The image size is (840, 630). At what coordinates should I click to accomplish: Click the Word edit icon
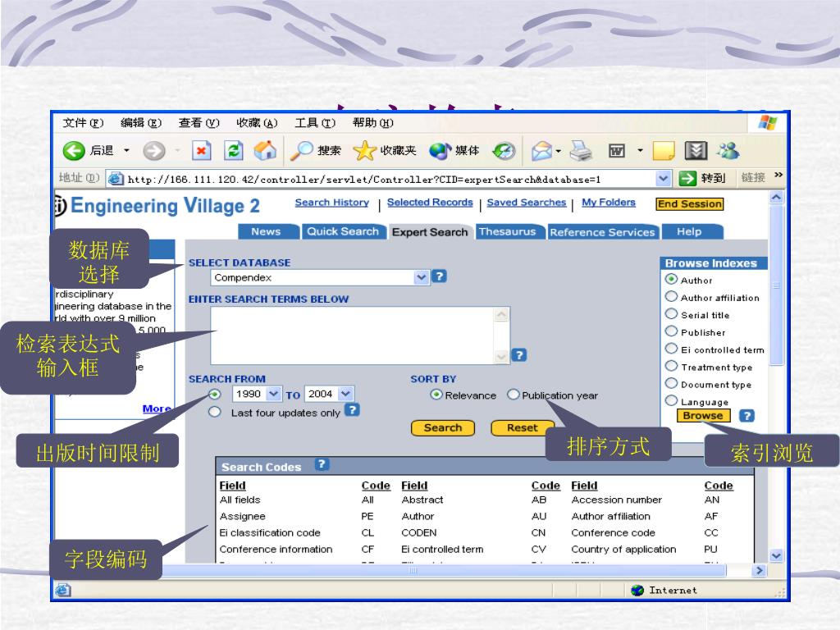pos(617,151)
